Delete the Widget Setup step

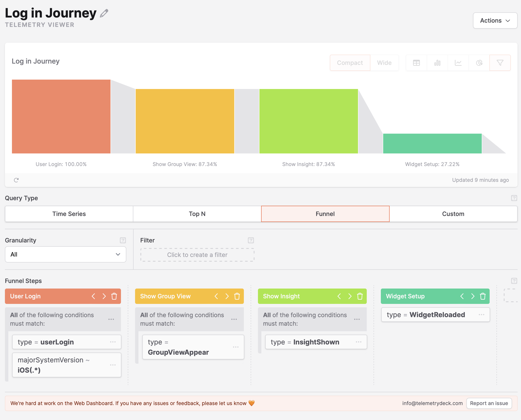coord(483,296)
